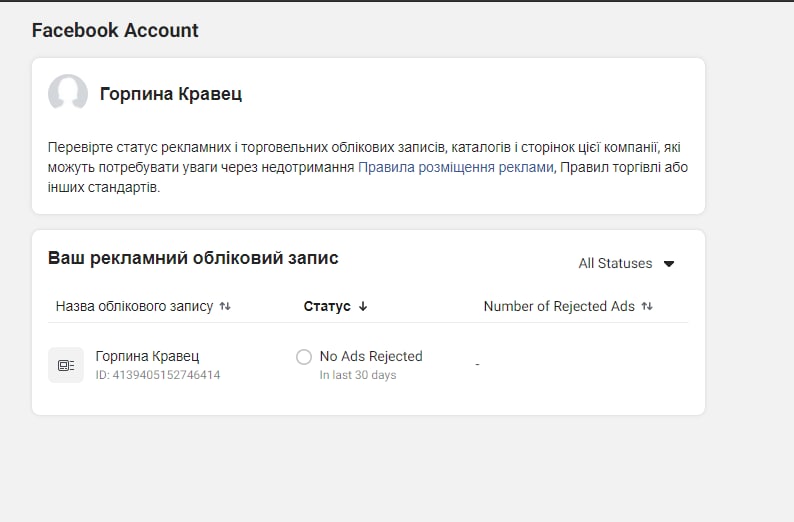Image resolution: width=794 pixels, height=522 pixels.
Task: Click the Горпина Кравец profile name heading
Action: tap(171, 94)
